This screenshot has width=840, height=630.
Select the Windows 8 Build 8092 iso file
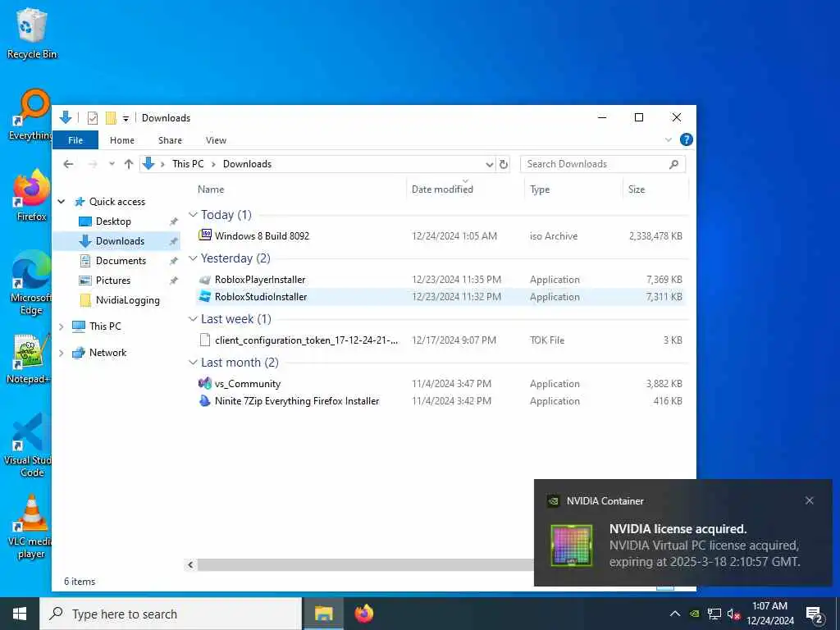point(440,235)
